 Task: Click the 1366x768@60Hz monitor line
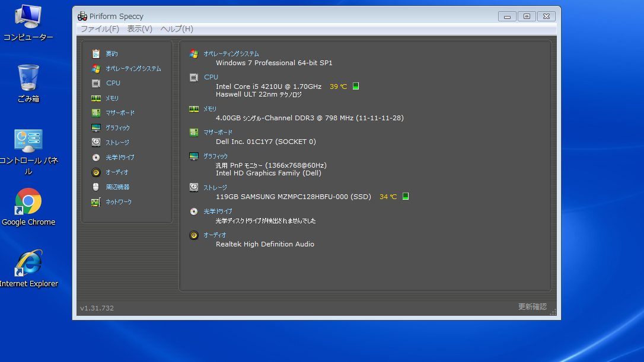[x=271, y=165]
